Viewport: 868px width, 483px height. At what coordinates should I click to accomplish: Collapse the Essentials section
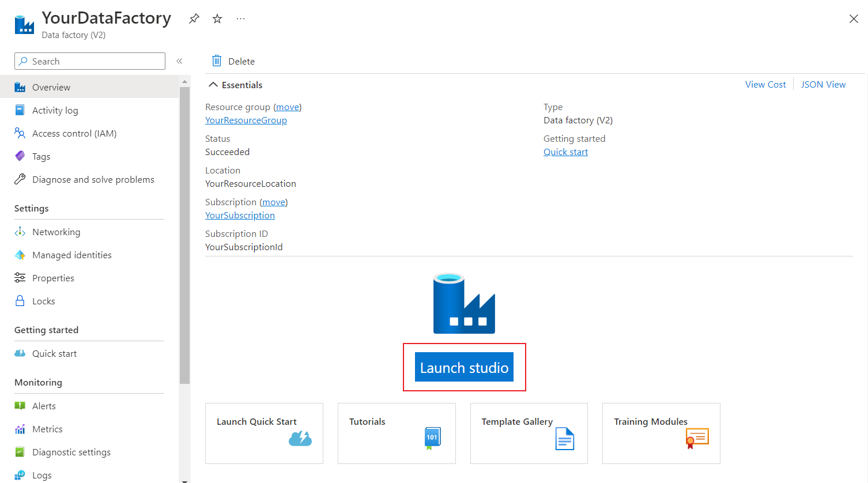coord(214,84)
